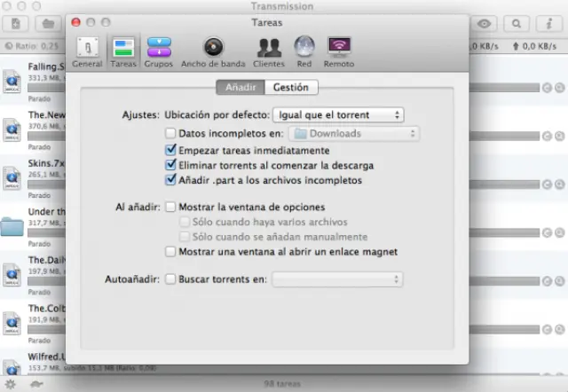
Task: Open the Remoto preferences pane
Action: pyautogui.click(x=339, y=51)
